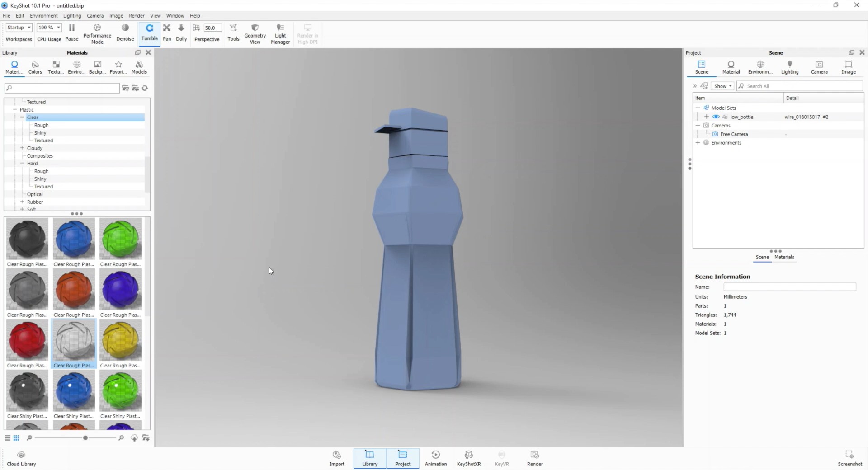Select the Dolly tool
868x470 pixels.
tap(181, 32)
